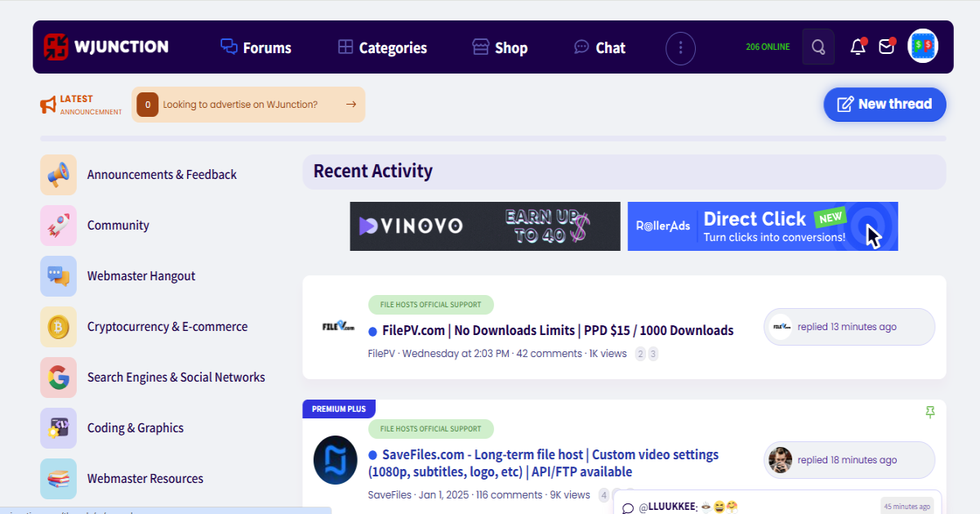
Task: Click the FilePV author name
Action: [381, 354]
